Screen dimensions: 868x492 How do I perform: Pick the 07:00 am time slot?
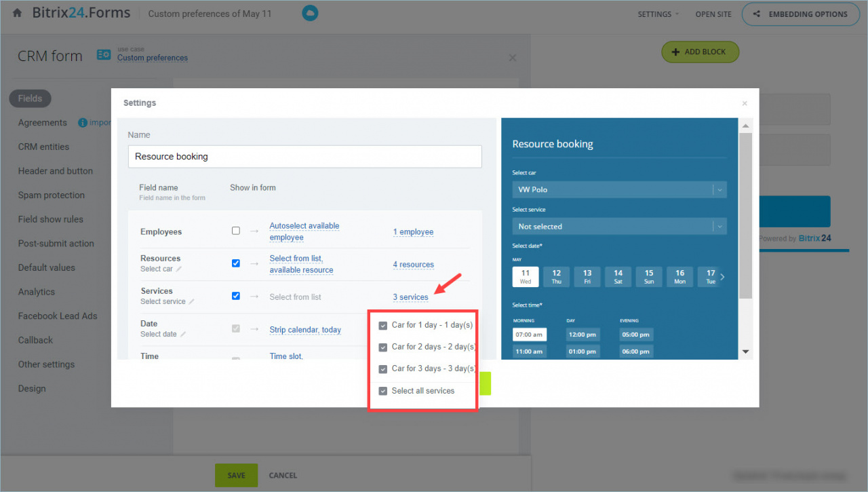(530, 335)
